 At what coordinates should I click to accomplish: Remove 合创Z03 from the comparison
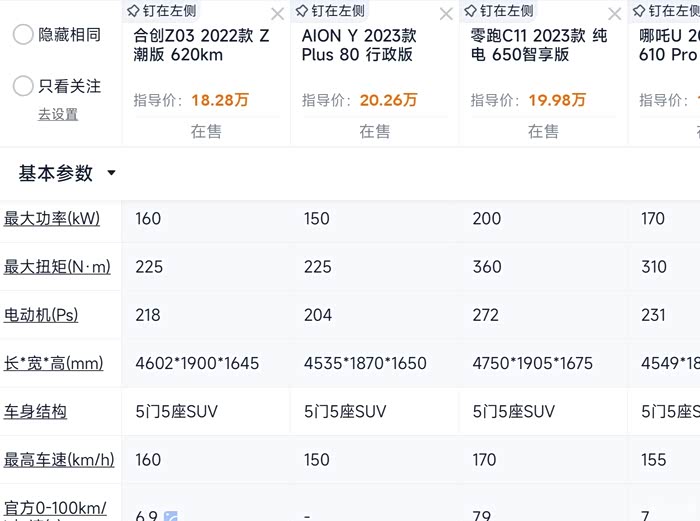277,14
